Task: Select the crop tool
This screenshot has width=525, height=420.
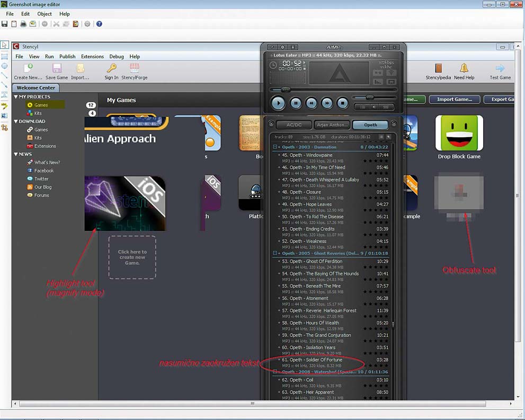Action: 4,127
